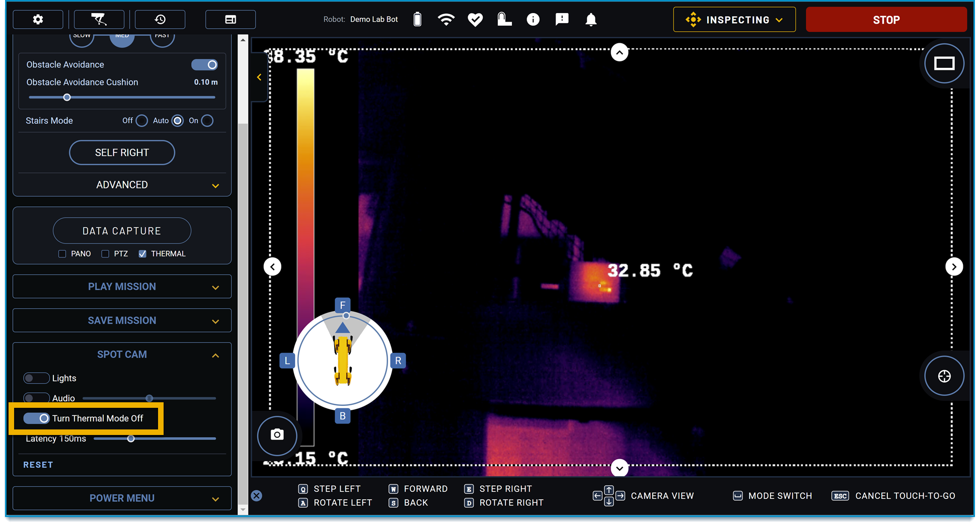Click the notification bell icon
The height and width of the screenshot is (527, 980).
591,20
